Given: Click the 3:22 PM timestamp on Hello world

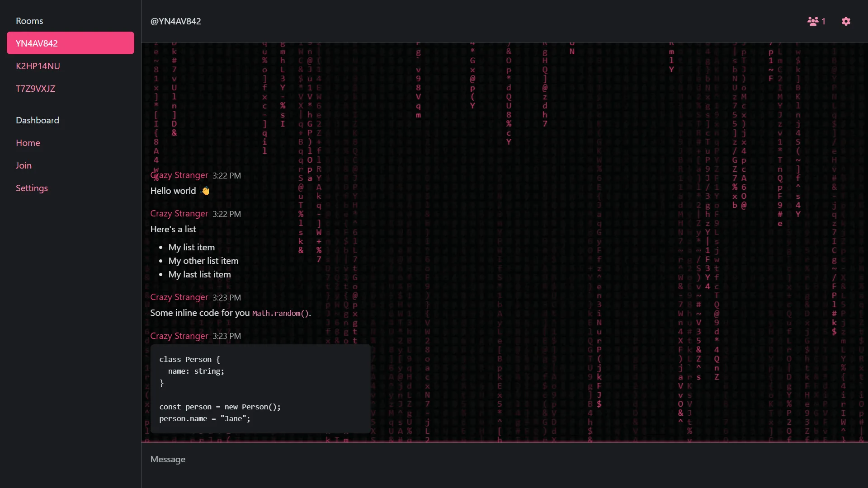Looking at the screenshot, I should click(x=227, y=176).
